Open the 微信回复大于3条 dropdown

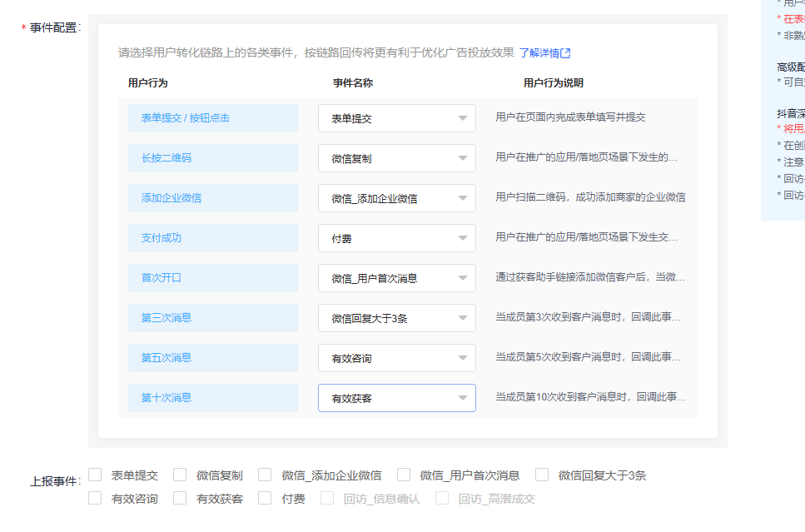[x=396, y=318]
